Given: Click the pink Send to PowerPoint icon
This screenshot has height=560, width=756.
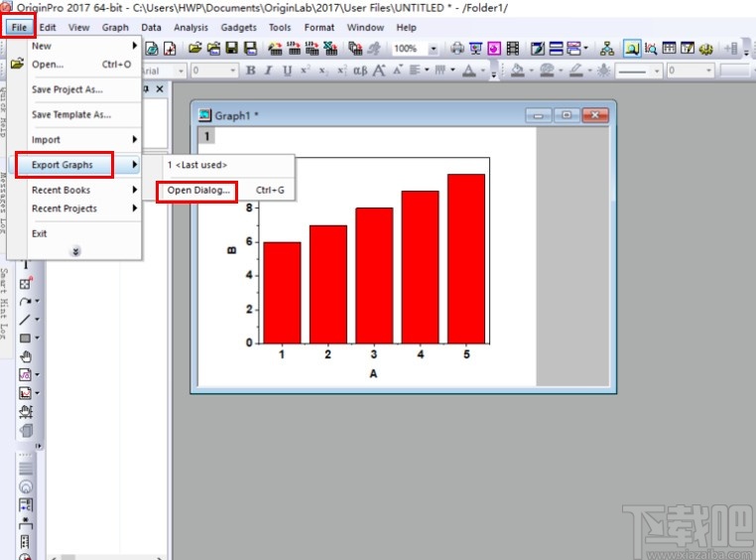Looking at the screenshot, I should (x=494, y=48).
